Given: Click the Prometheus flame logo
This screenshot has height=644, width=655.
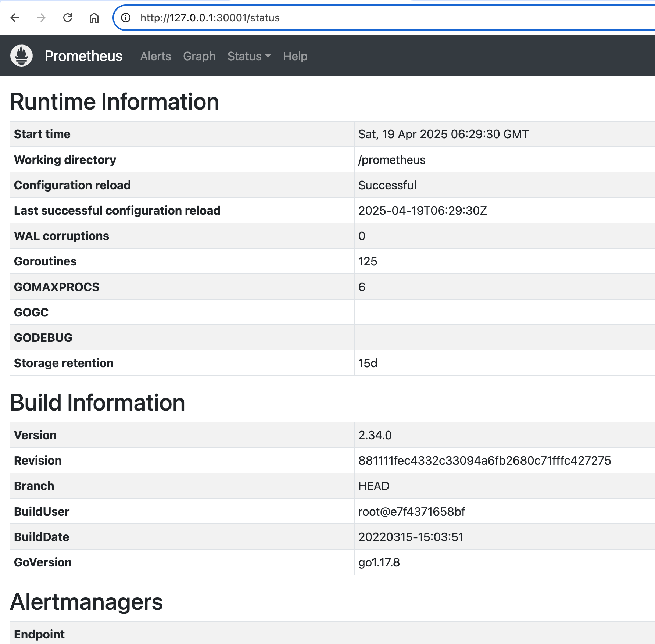Looking at the screenshot, I should point(21,56).
